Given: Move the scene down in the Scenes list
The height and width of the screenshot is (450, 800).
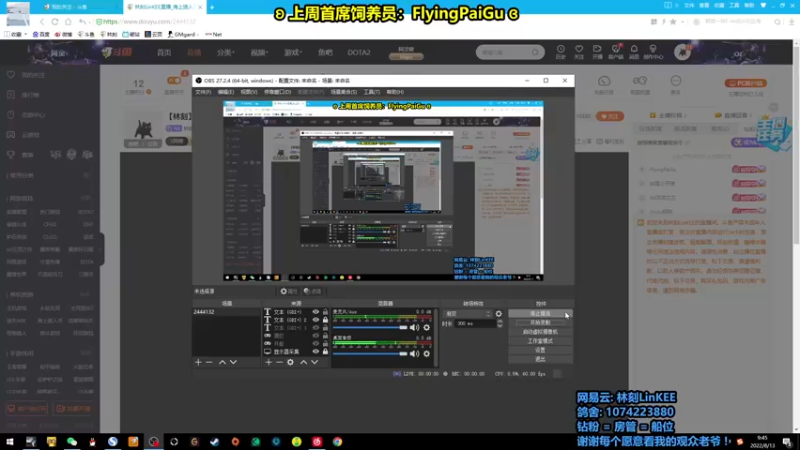Looking at the screenshot, I should pyautogui.click(x=233, y=362).
